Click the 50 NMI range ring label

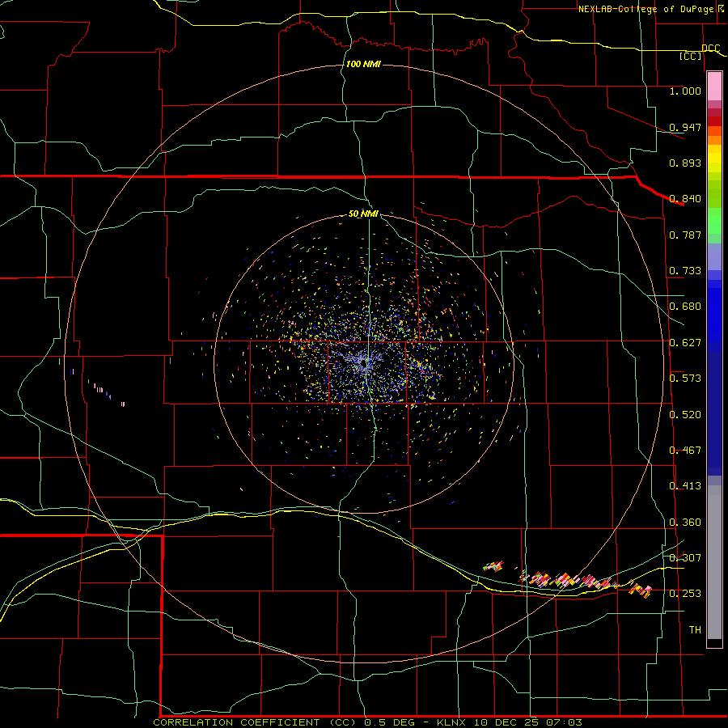tap(363, 214)
